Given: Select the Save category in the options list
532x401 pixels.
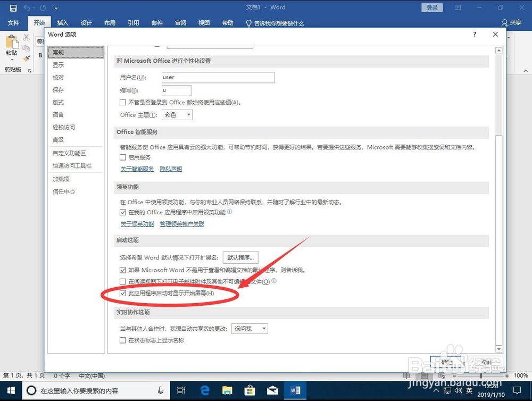Looking at the screenshot, I should (x=76, y=89).
